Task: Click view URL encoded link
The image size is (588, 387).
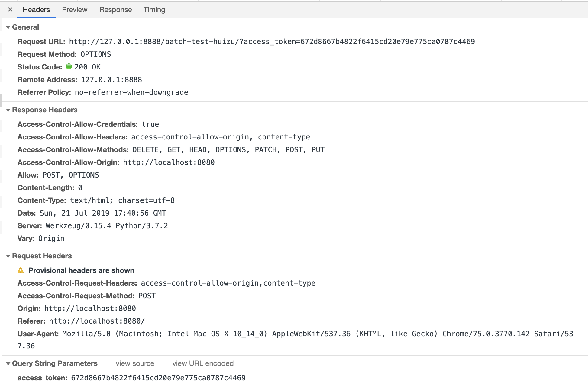Action: [203, 363]
